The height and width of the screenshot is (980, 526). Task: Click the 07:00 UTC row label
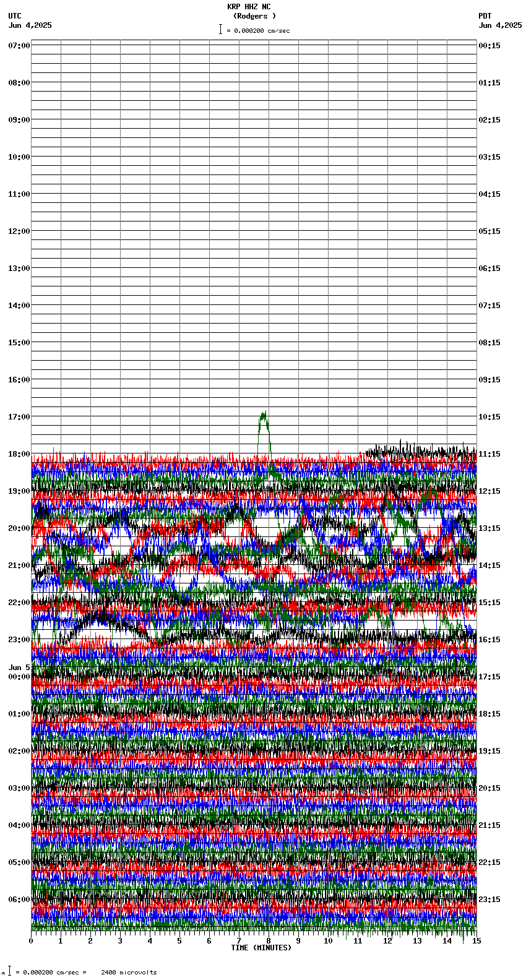(x=19, y=46)
